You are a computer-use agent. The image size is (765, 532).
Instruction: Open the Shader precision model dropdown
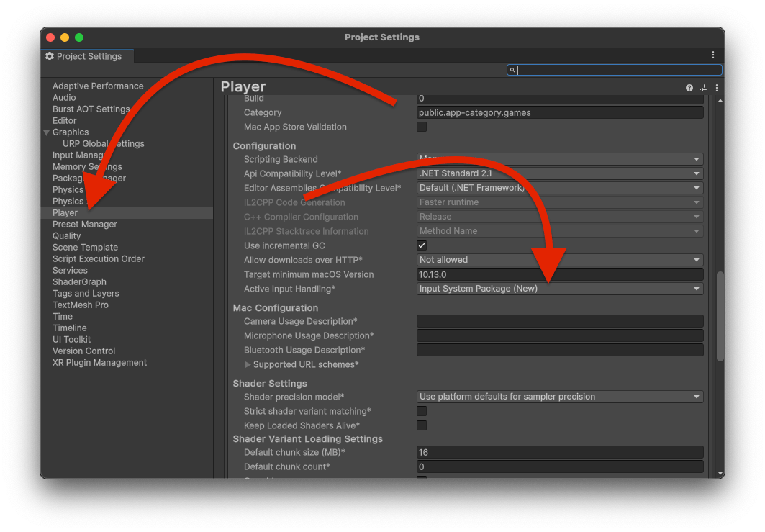click(x=559, y=396)
